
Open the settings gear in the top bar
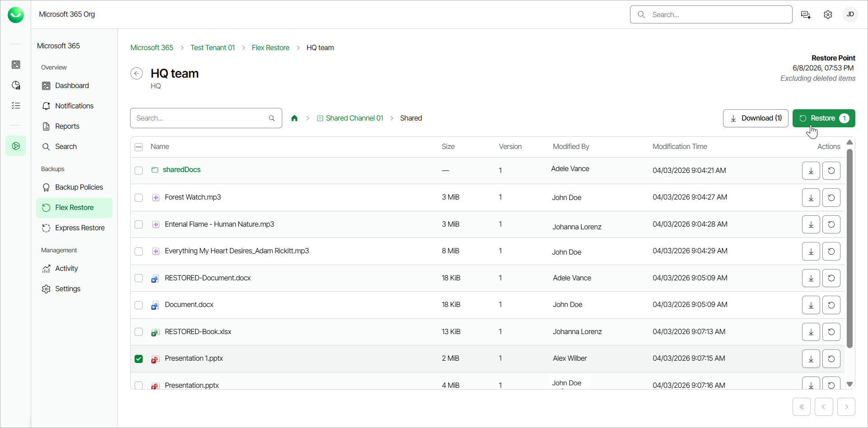(828, 15)
